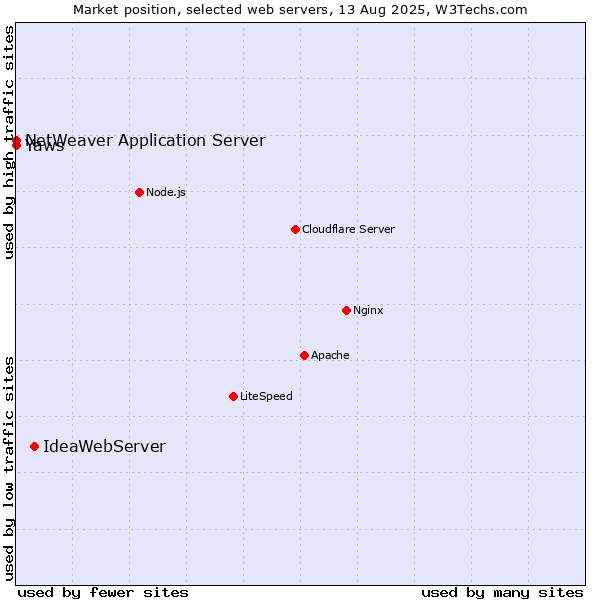Click the chart title mentioning W3Techs.com

tap(300, 10)
